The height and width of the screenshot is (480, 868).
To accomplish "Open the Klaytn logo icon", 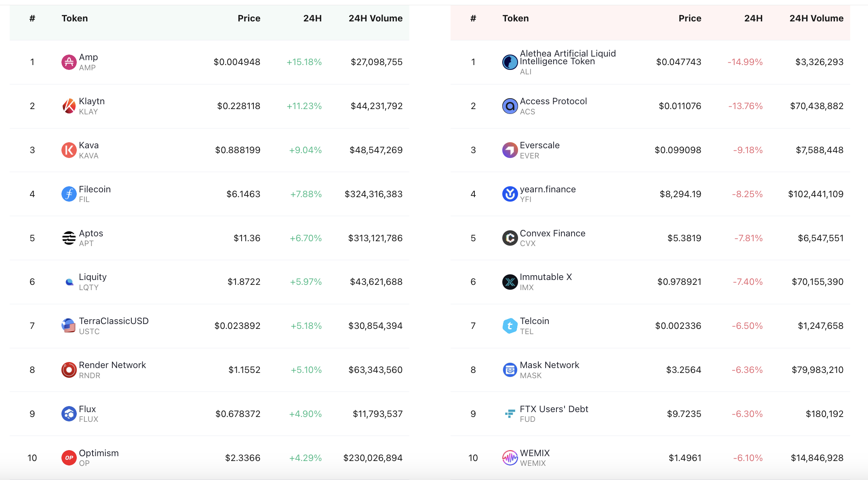I will (x=69, y=106).
